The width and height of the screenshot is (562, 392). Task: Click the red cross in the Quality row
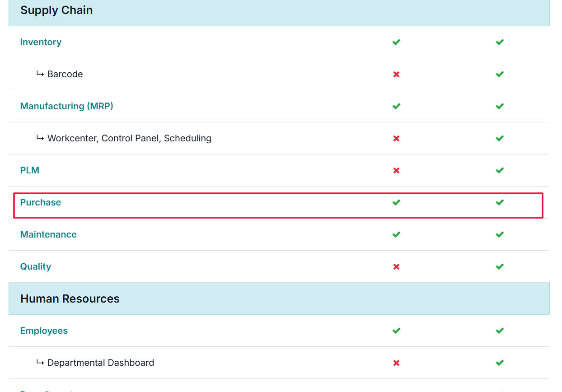point(396,266)
